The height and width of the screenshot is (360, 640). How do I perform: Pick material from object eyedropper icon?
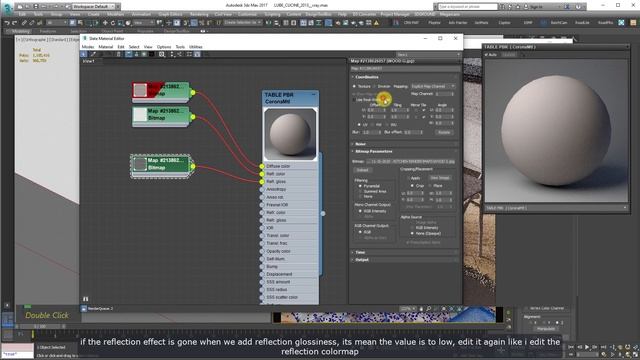(x=93, y=54)
